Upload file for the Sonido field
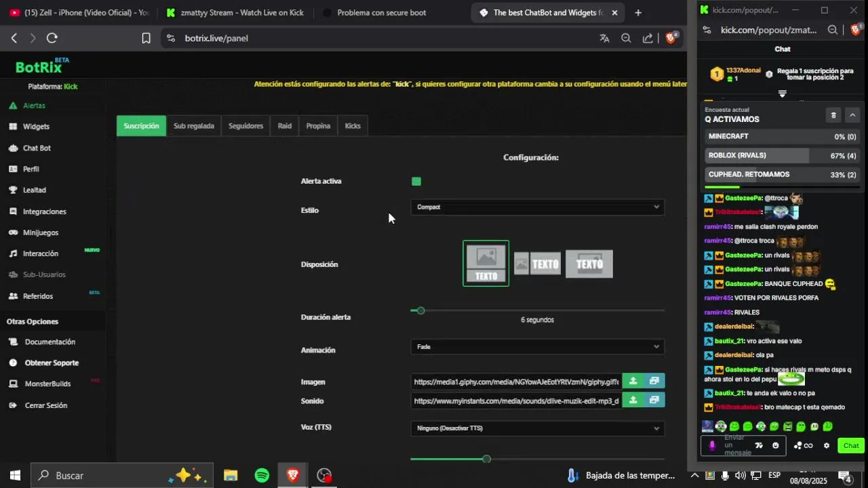The width and height of the screenshot is (868, 488). coord(633,401)
